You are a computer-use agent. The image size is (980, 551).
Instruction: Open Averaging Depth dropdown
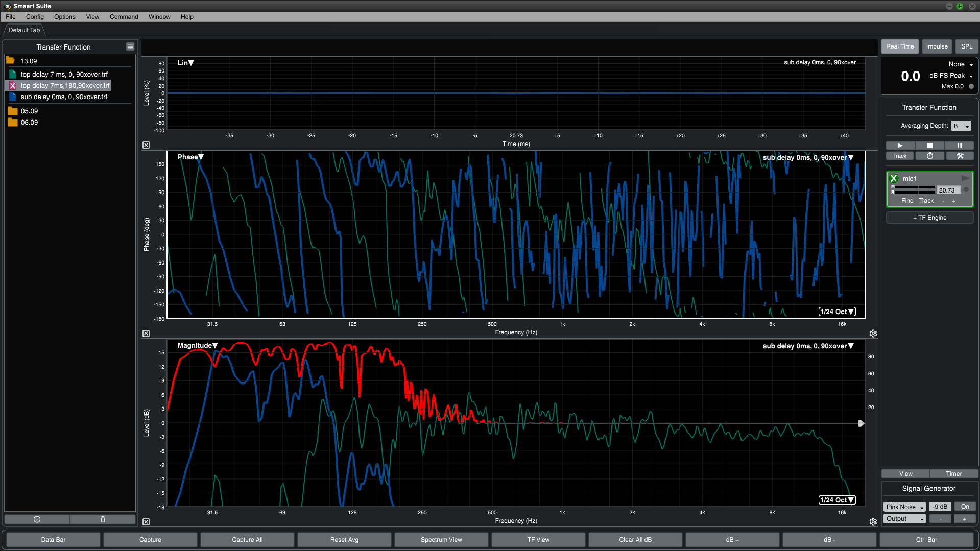(961, 126)
